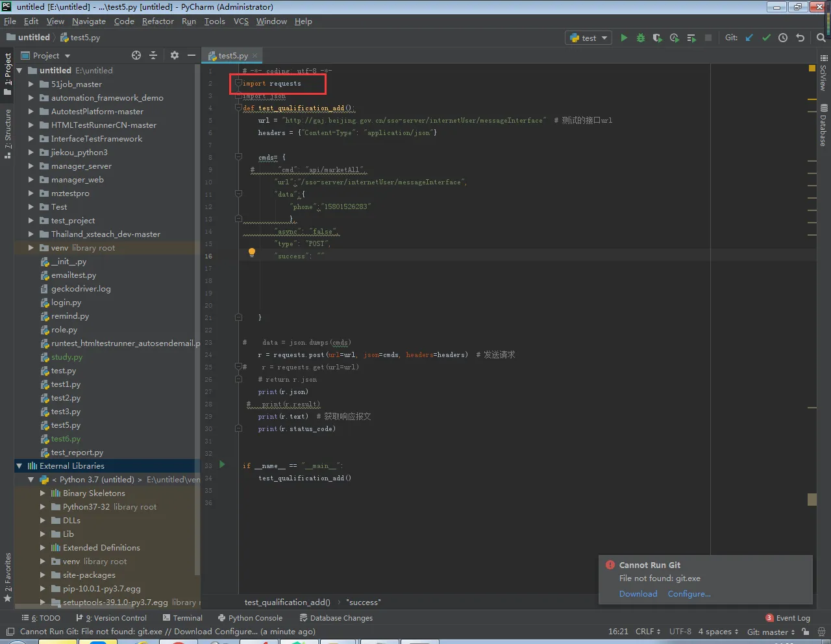
Task: Open the Terminal tool window
Action: [x=182, y=618]
